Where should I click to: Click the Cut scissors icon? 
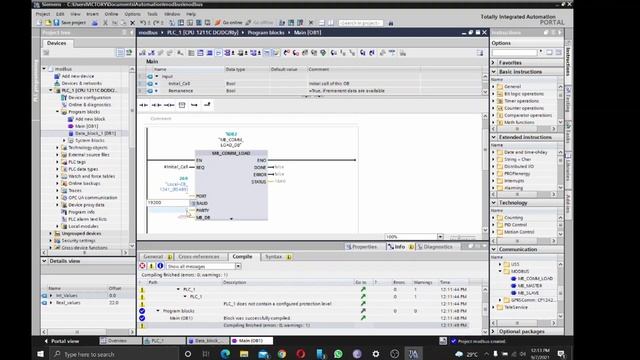click(x=105, y=23)
